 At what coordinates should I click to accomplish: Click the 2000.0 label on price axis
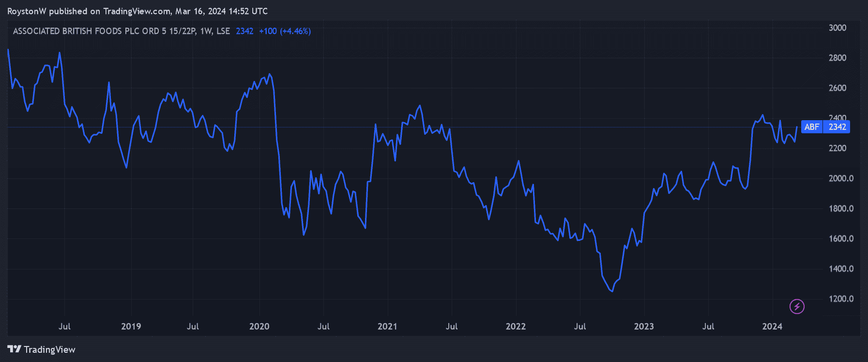(x=840, y=178)
